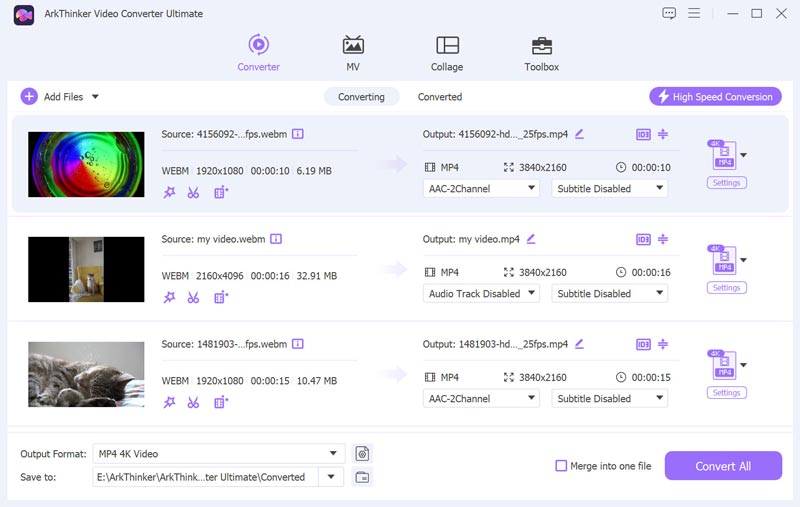Open the output folder icon beside Save to
This screenshot has height=507, width=800.
362,477
